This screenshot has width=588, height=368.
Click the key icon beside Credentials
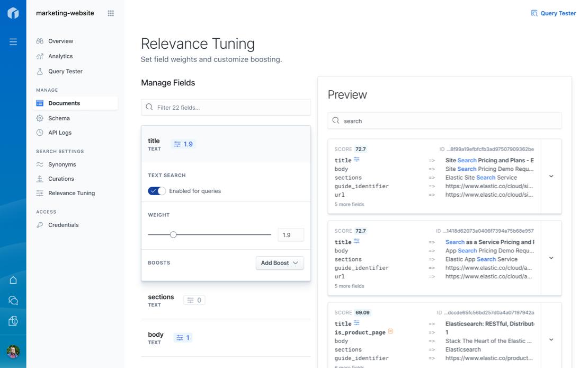click(40, 225)
